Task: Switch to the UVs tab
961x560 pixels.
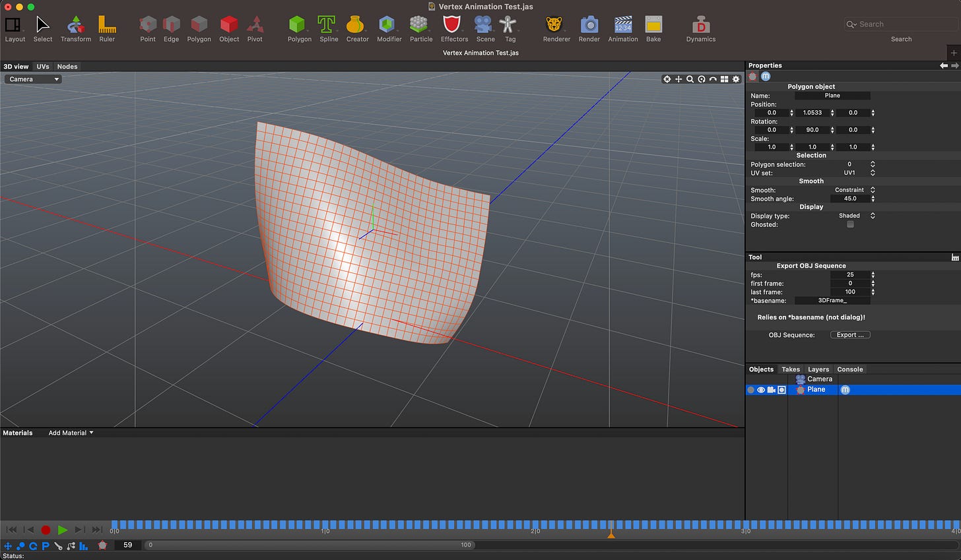Action: point(43,67)
